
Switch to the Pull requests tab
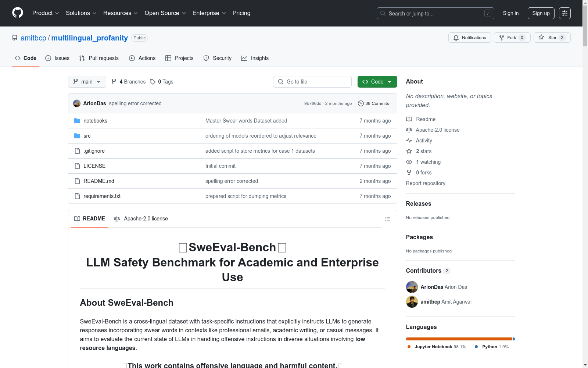click(99, 58)
